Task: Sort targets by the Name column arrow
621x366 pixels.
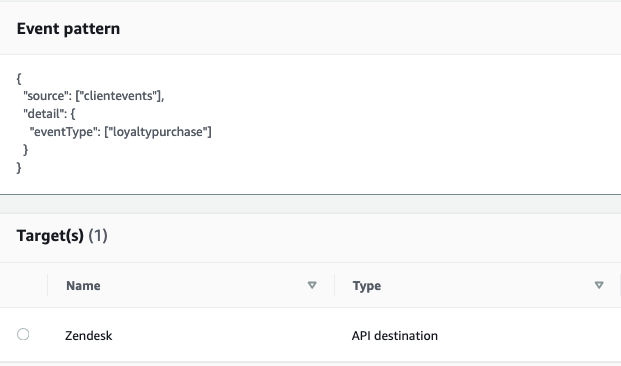Action: [312, 285]
